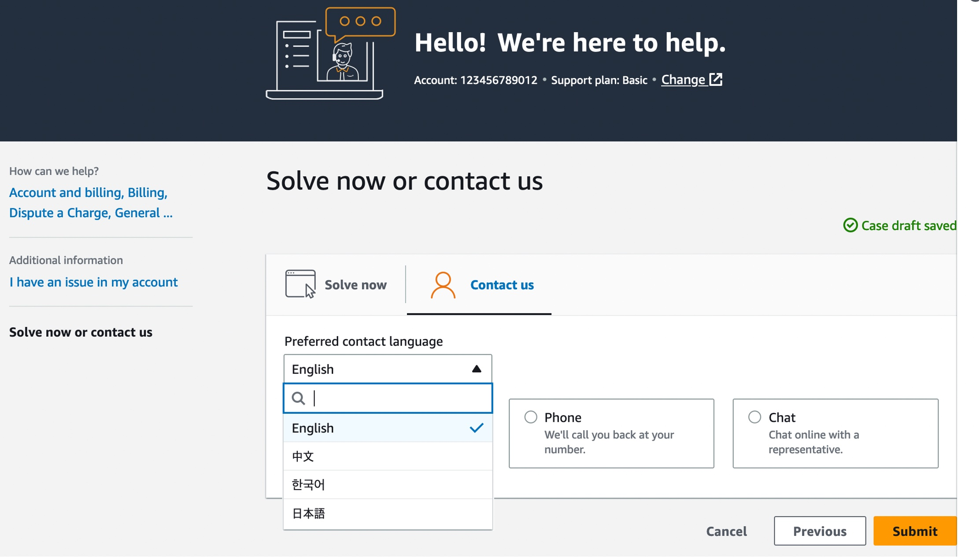Image resolution: width=980 pixels, height=557 pixels.
Task: Switch to the Solve now tab
Action: click(355, 284)
